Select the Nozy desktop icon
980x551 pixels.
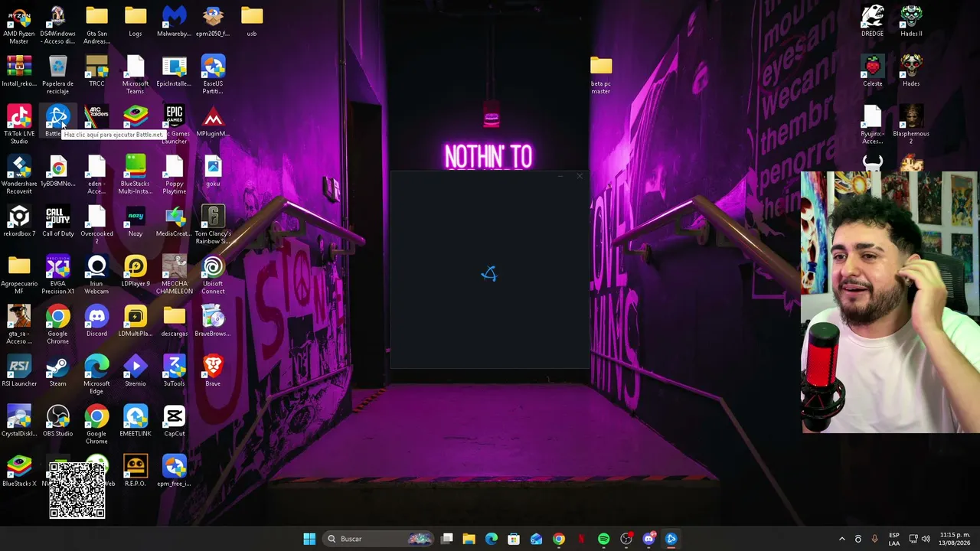pos(136,221)
